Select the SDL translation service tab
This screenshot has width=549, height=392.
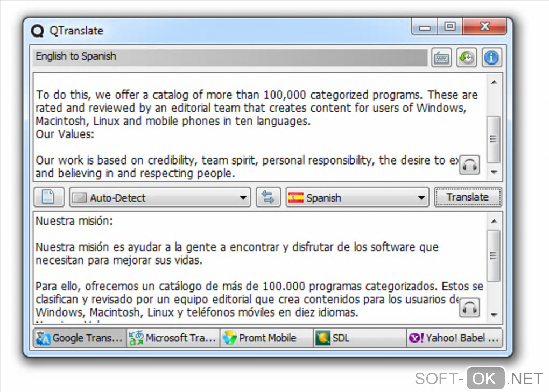(x=360, y=338)
